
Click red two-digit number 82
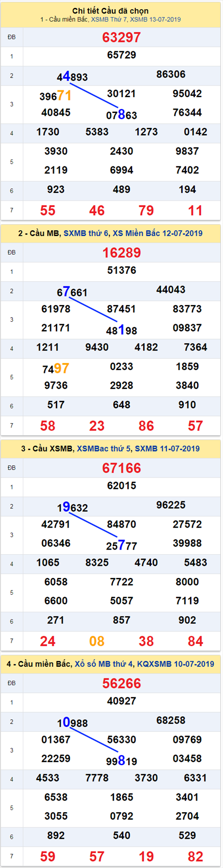[x=196, y=856]
